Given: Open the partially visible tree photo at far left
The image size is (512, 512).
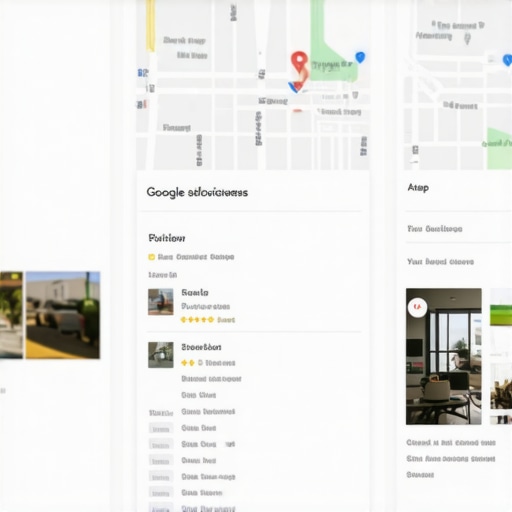Looking at the screenshot, I should coord(11,315).
